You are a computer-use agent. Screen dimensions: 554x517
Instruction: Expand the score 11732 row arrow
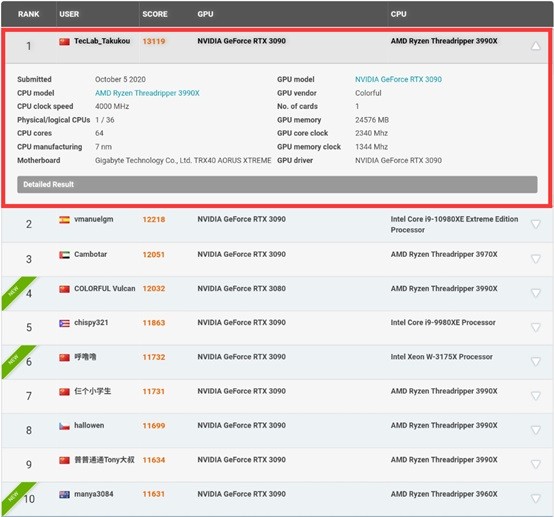(x=536, y=362)
